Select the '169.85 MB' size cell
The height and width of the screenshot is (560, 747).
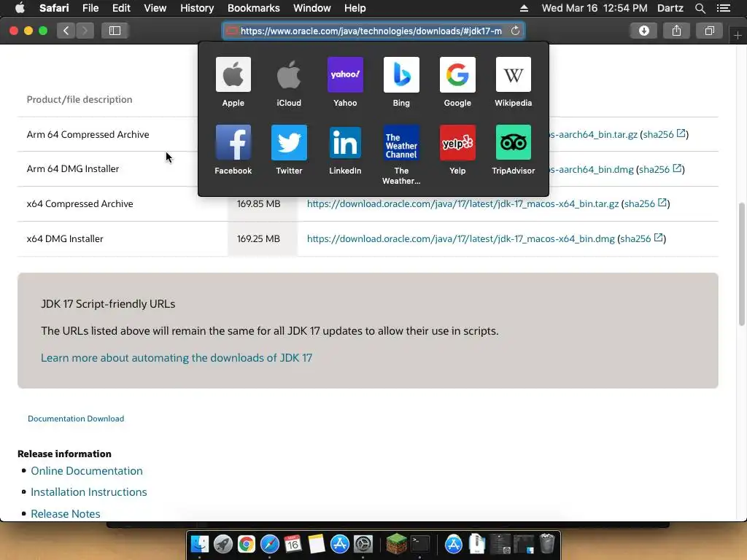pos(258,204)
